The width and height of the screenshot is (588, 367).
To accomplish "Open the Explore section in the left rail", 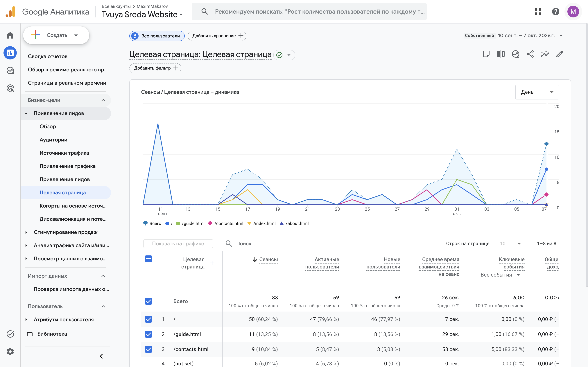I will pyautogui.click(x=10, y=71).
